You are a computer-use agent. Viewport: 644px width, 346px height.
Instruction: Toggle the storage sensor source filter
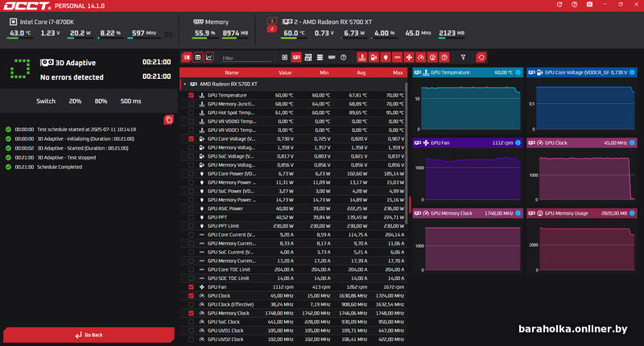[320, 57]
